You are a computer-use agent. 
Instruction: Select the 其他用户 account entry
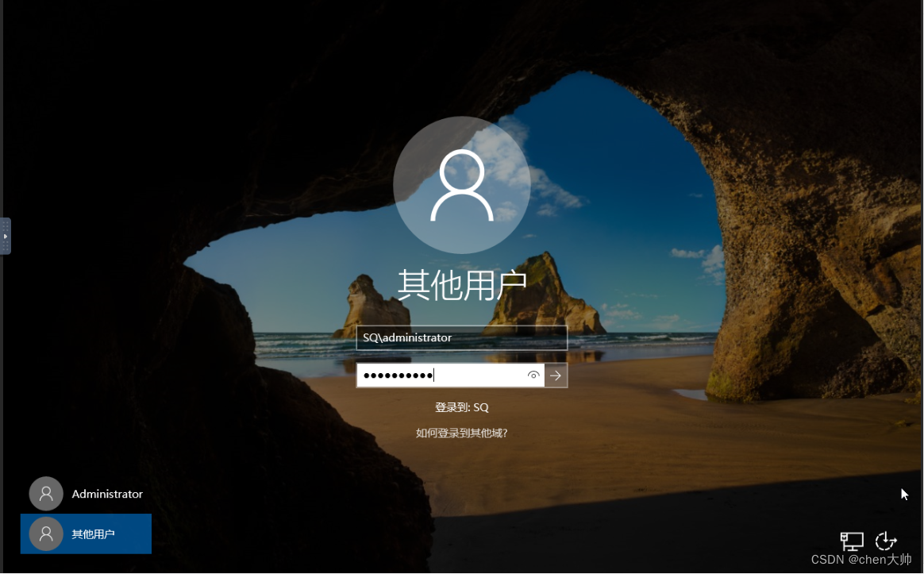[x=86, y=534]
